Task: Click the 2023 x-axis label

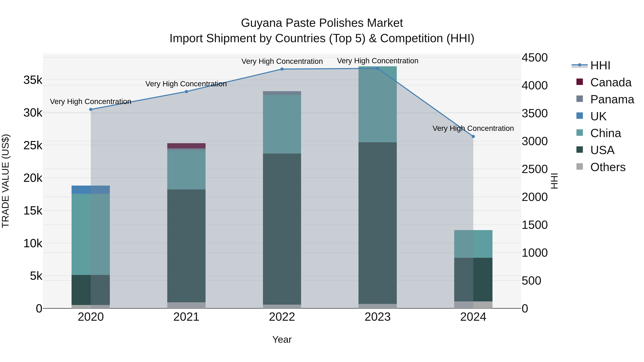Action: pos(377,317)
